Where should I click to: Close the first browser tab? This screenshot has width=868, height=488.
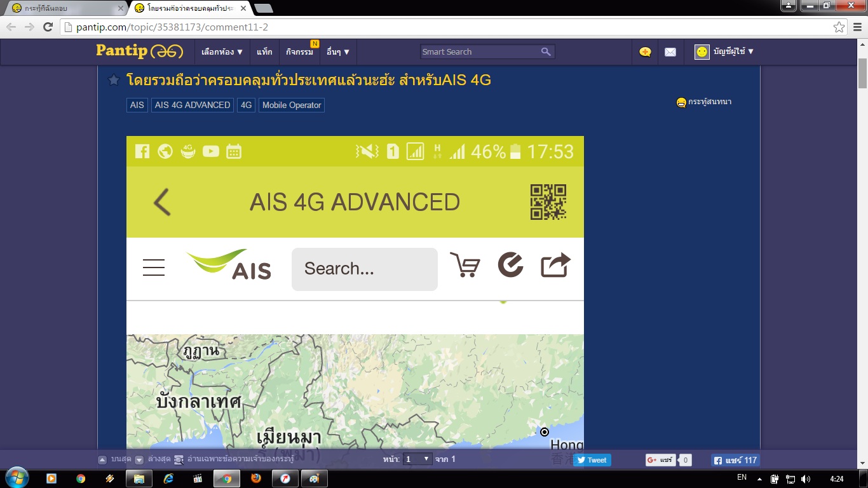pyautogui.click(x=120, y=9)
